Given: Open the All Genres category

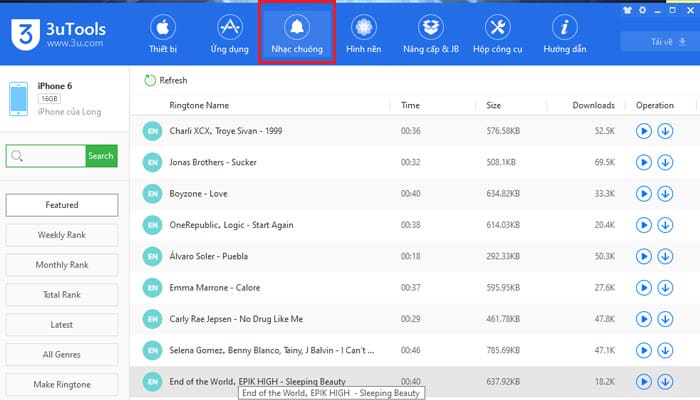Looking at the screenshot, I should pos(62,354).
